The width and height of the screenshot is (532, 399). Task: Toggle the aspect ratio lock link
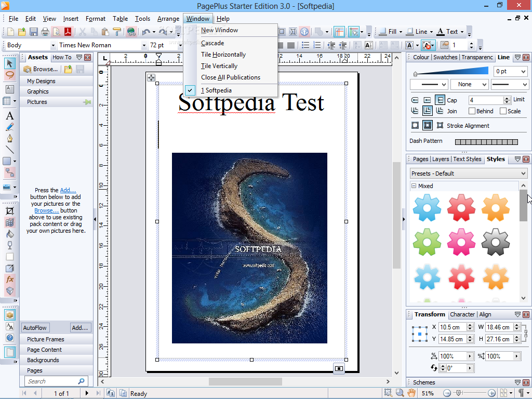click(526, 333)
